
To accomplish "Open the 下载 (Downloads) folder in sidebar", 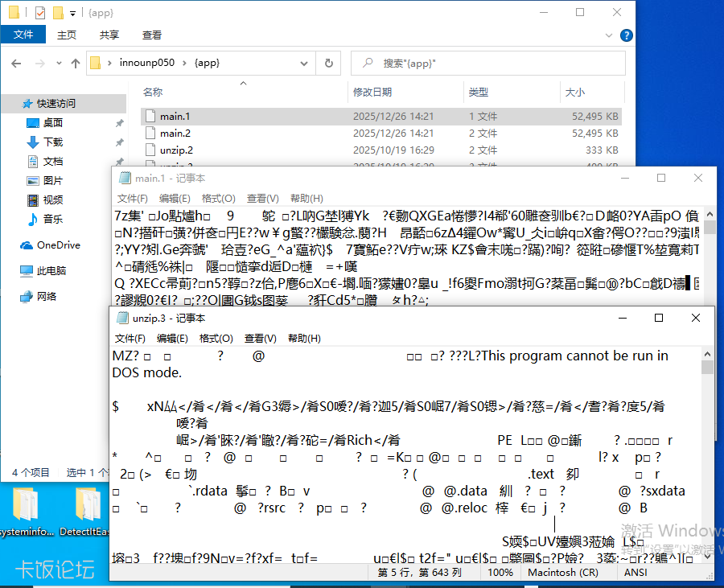I will tap(53, 142).
